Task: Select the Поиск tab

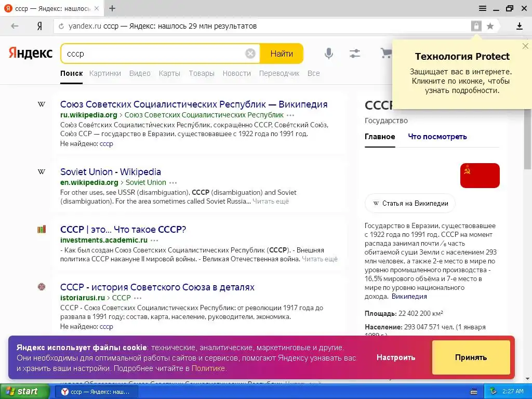Action: pyautogui.click(x=71, y=73)
